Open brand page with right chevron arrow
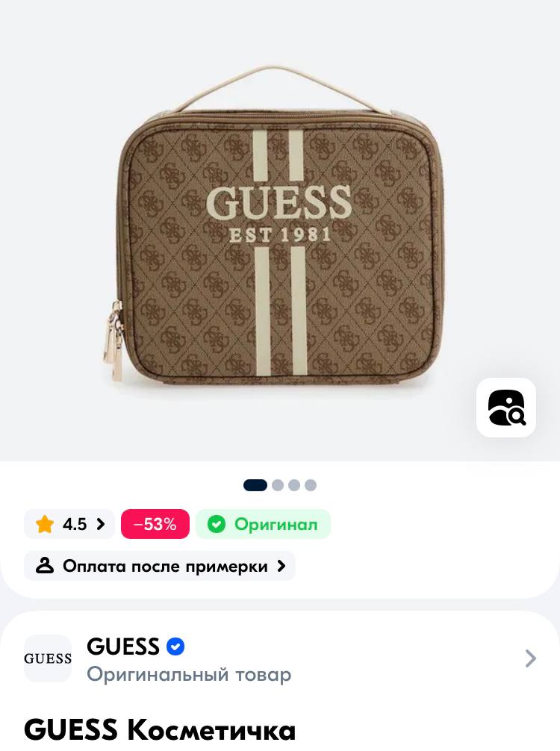560x751 pixels. 530,658
